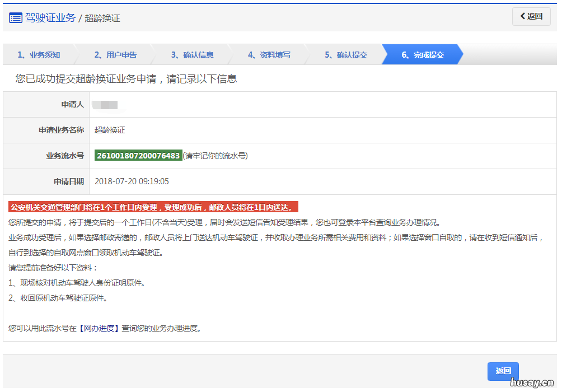This screenshot has width=562, height=392.
Task: Click the 超龄换证 breadcrumb text
Action: 102,18
